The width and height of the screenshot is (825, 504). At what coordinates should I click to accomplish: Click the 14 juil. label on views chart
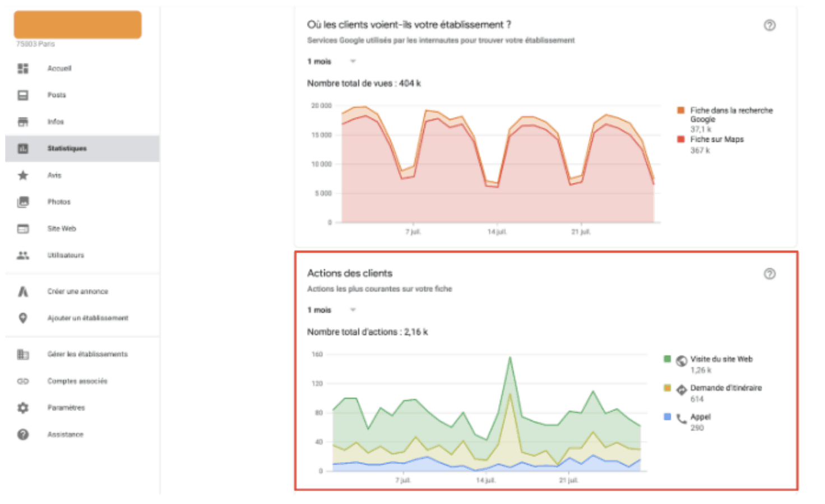pos(497,232)
